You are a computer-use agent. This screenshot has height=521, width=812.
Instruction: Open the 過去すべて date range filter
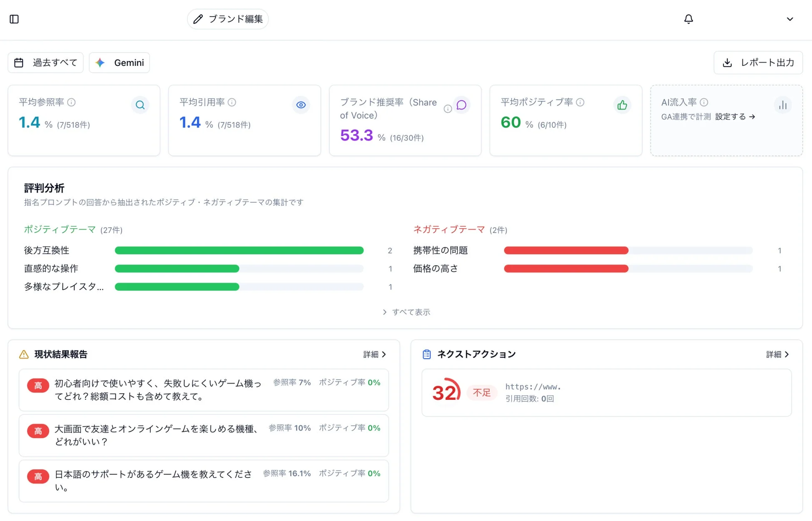(46, 63)
